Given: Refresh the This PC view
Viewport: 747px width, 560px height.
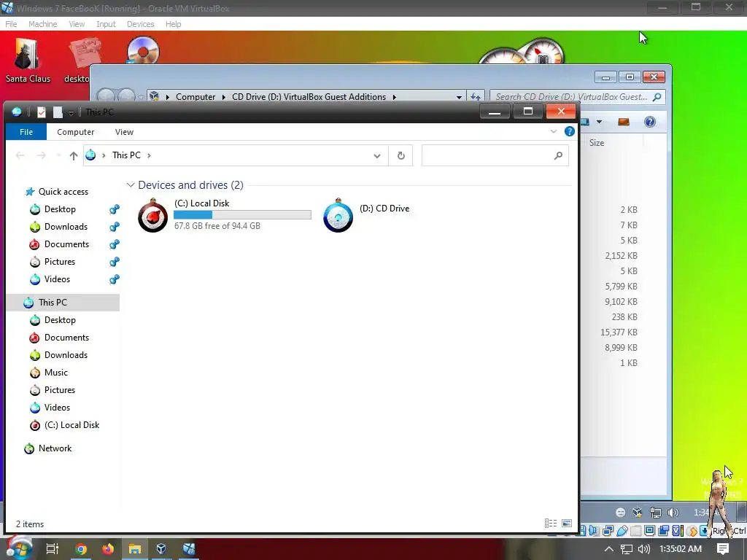Looking at the screenshot, I should point(400,156).
